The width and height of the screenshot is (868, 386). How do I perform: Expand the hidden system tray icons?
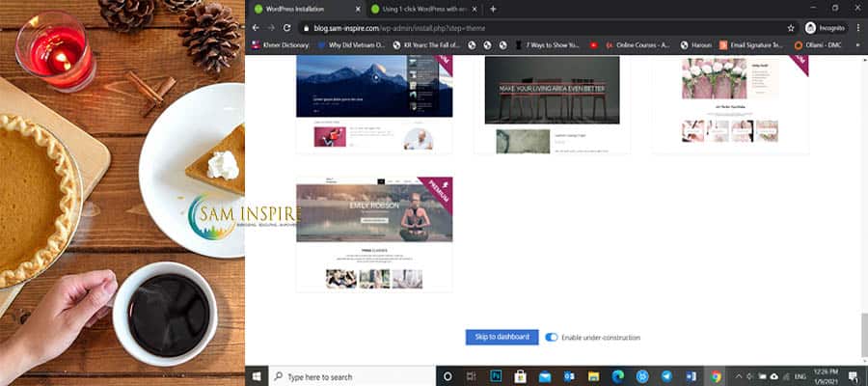coord(738,376)
